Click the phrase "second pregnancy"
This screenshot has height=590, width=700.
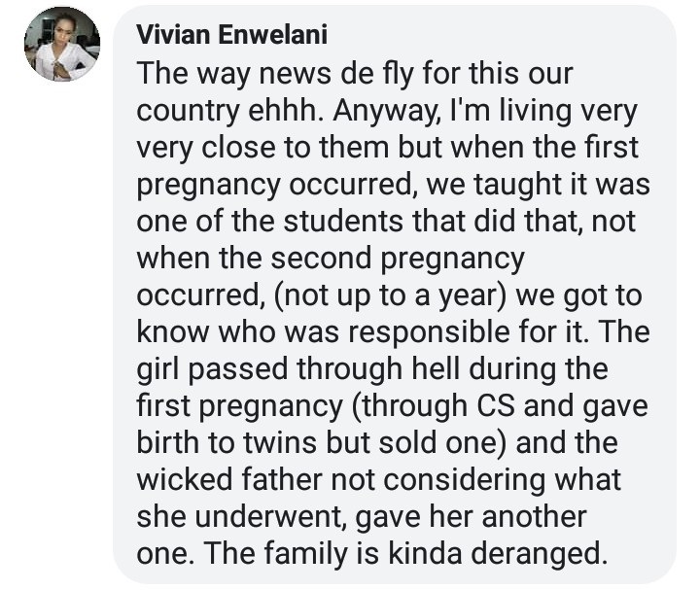389,259
